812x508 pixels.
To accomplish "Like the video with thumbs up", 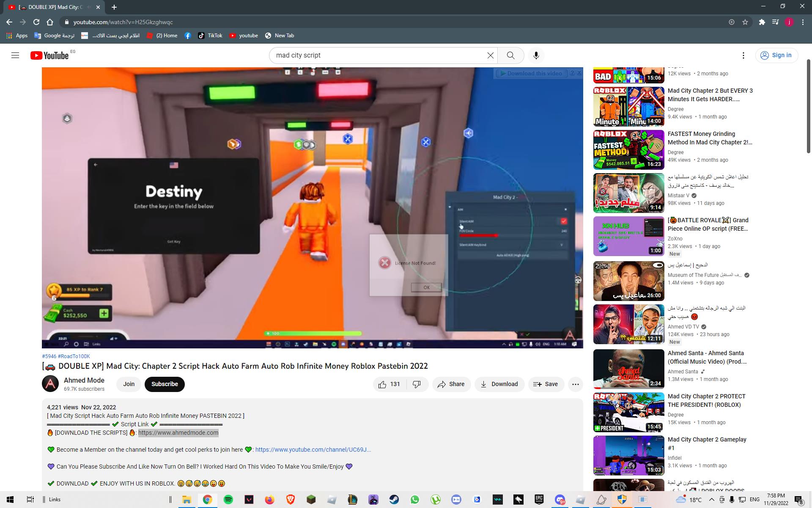I will tap(382, 384).
